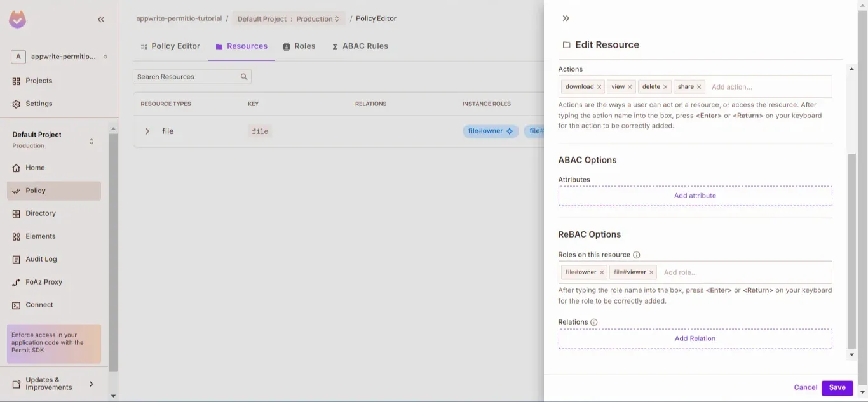The width and height of the screenshot is (868, 402).
Task: Click the Permit.io logo icon
Action: pyautogui.click(x=18, y=20)
